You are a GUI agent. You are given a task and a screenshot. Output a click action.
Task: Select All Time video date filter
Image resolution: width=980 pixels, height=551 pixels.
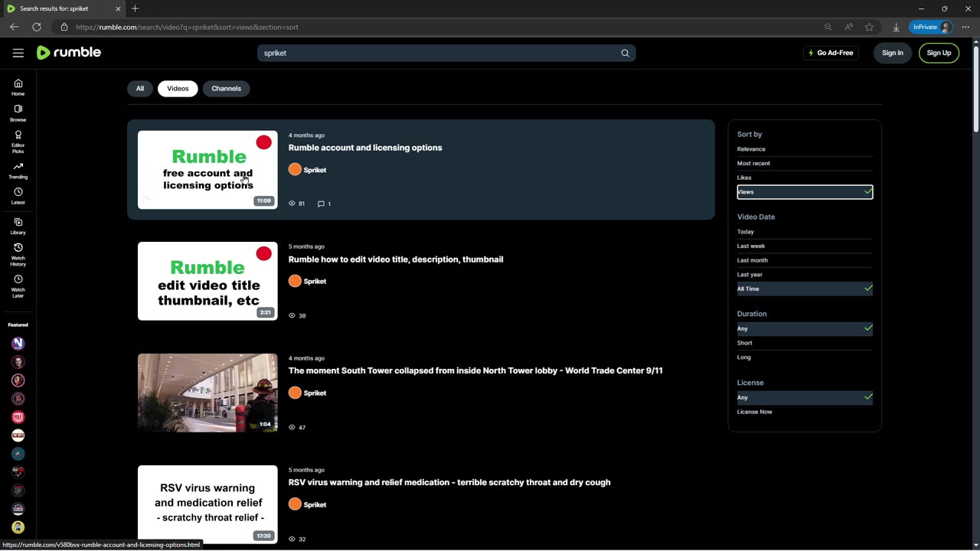pyautogui.click(x=805, y=289)
